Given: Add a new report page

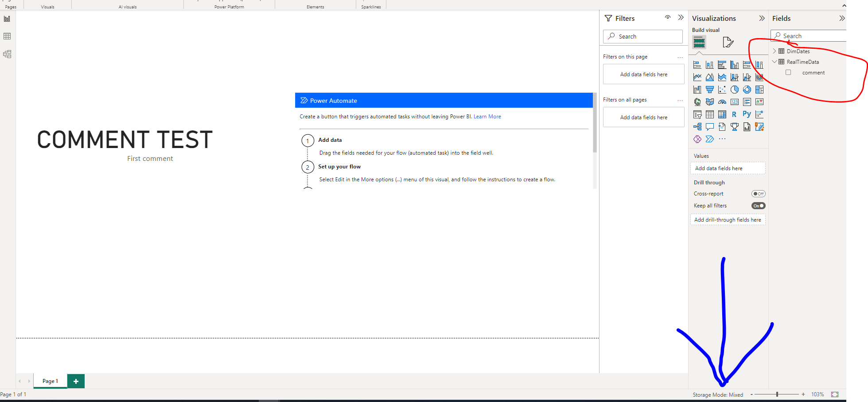Looking at the screenshot, I should (x=76, y=381).
